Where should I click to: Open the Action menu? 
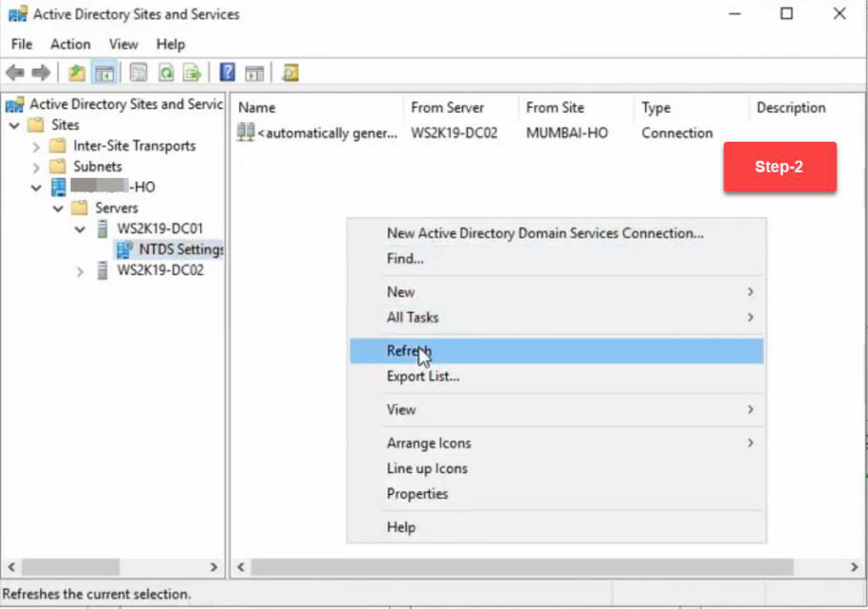click(x=70, y=44)
